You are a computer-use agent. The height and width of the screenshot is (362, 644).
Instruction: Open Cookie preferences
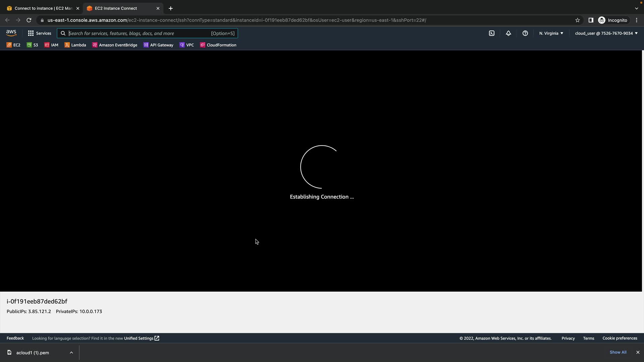(620, 338)
